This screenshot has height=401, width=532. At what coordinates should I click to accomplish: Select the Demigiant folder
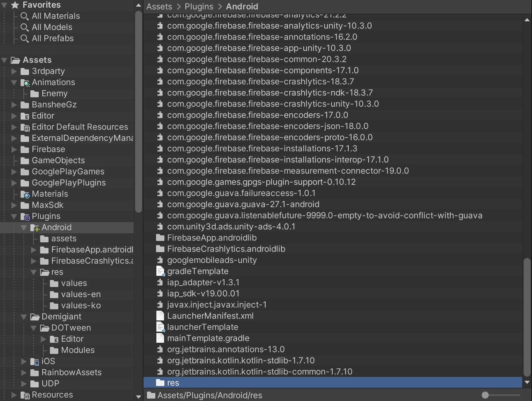point(61,317)
